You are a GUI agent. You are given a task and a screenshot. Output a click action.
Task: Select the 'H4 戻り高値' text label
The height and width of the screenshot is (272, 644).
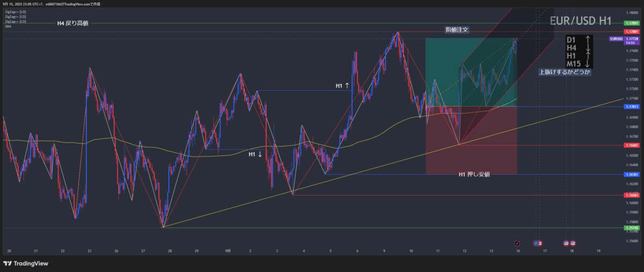click(x=72, y=23)
